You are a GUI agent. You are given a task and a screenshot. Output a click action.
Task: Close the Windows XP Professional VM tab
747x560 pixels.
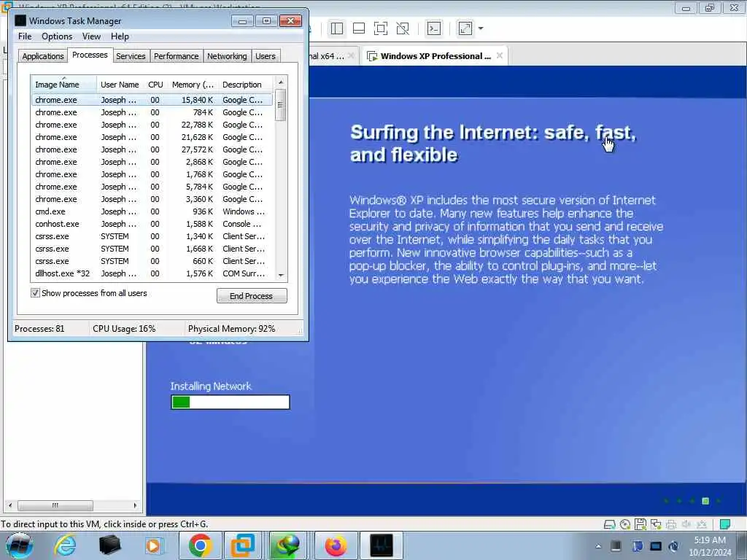pos(499,55)
